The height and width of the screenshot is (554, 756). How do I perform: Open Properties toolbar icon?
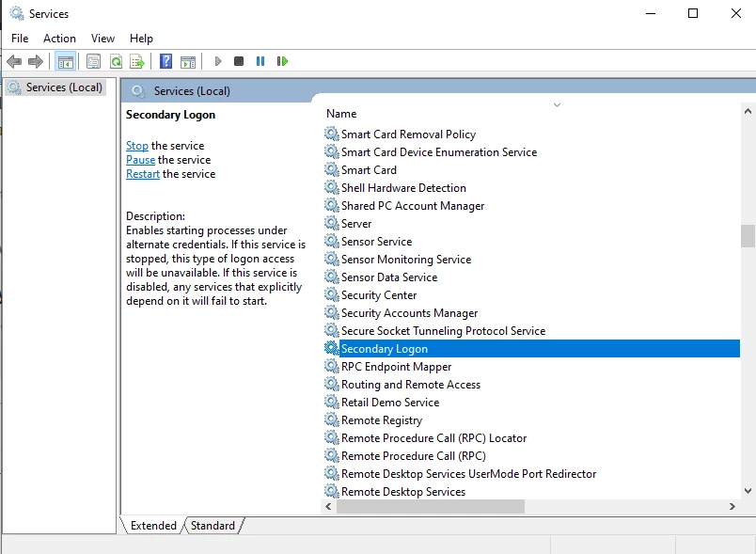pyautogui.click(x=93, y=61)
